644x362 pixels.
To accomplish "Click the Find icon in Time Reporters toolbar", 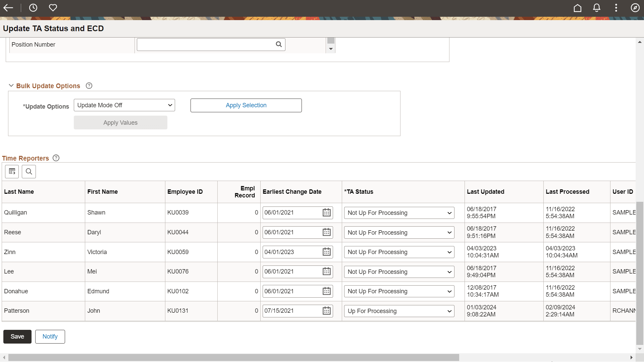I will point(29,171).
